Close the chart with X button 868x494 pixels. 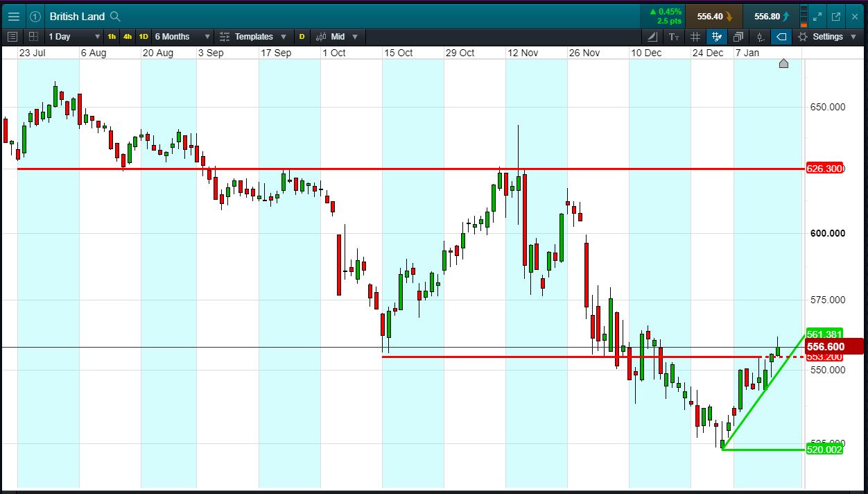click(855, 16)
